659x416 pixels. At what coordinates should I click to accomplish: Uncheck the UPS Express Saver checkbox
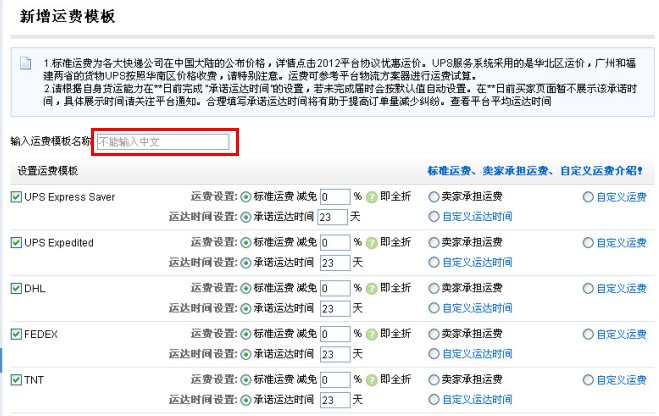click(16, 197)
